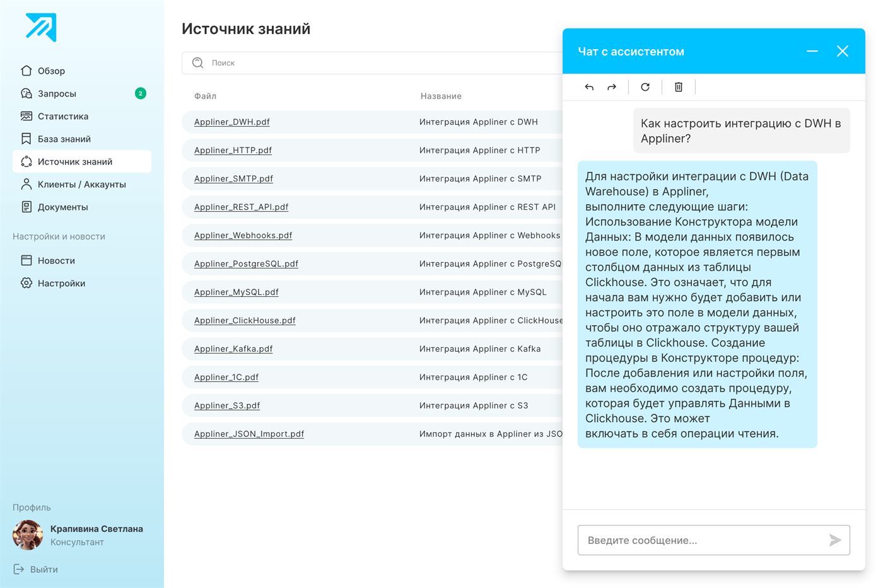Open Appliner_JSON_Import.pdf file link
Image resolution: width=883 pixels, height=588 pixels.
pos(249,434)
